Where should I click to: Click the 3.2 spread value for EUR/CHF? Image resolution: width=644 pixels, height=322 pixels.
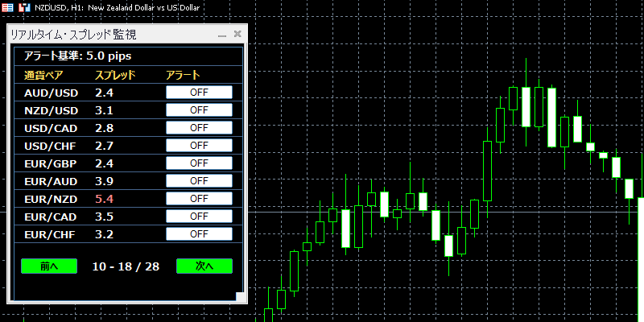pyautogui.click(x=105, y=234)
